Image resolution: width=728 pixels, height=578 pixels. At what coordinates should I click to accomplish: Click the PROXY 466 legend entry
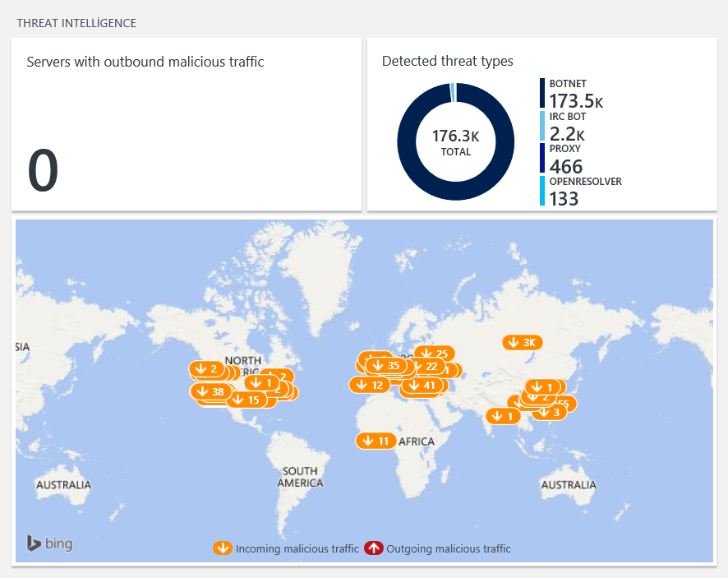(565, 159)
